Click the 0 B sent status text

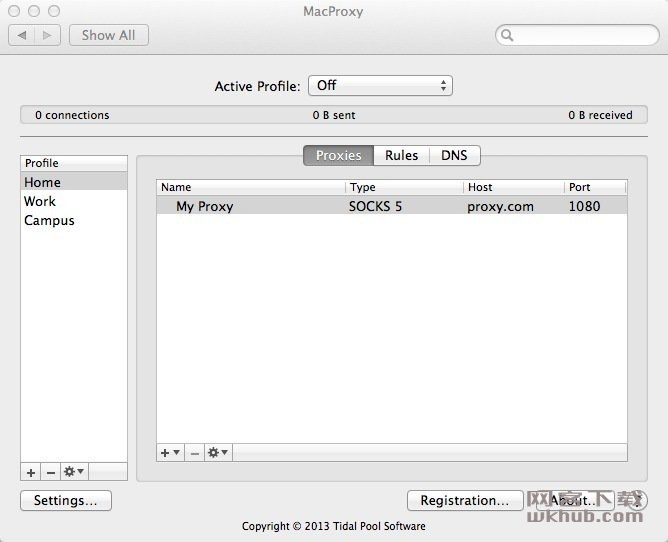334,115
